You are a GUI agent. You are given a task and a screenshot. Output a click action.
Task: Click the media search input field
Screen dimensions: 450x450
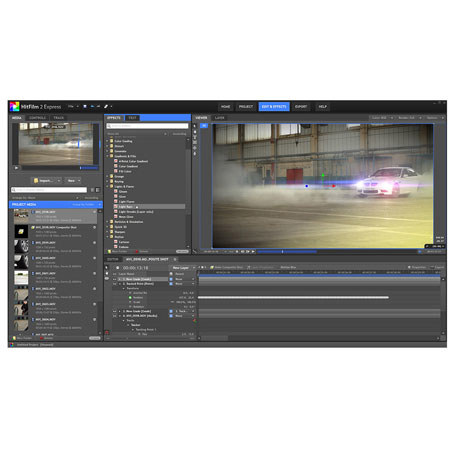[x=49, y=190]
